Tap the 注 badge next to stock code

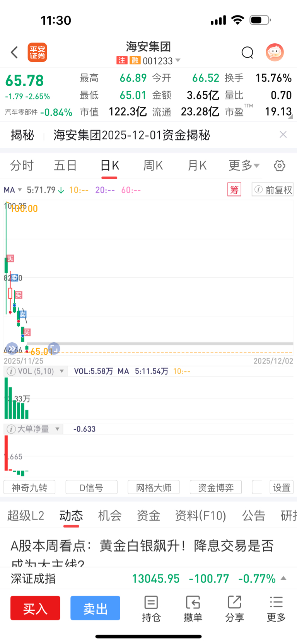pyautogui.click(x=122, y=60)
